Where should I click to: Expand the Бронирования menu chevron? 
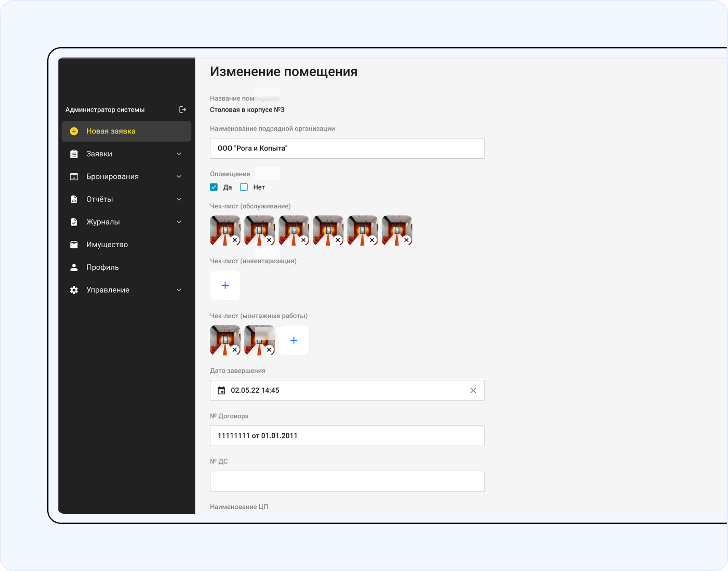pos(179,177)
